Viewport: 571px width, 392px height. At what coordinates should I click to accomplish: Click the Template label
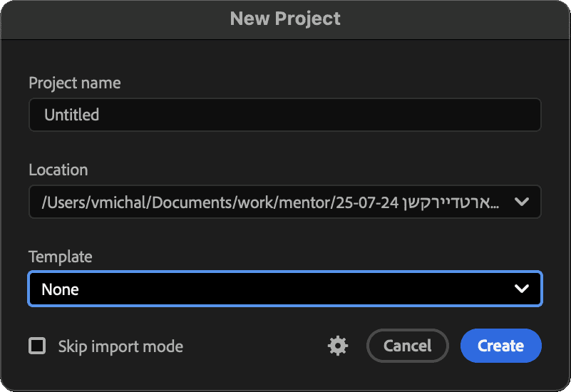click(x=61, y=257)
